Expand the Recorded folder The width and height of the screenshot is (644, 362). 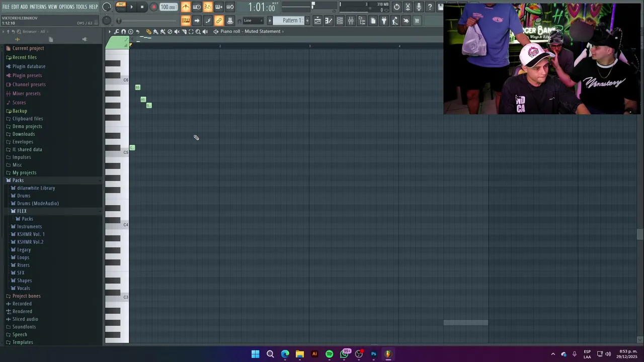click(22, 304)
